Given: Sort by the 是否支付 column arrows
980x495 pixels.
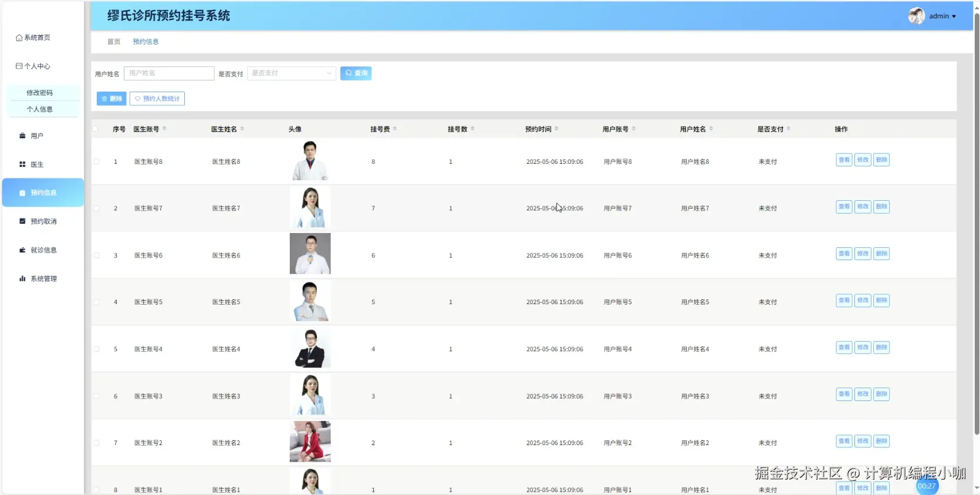Looking at the screenshot, I should point(789,129).
